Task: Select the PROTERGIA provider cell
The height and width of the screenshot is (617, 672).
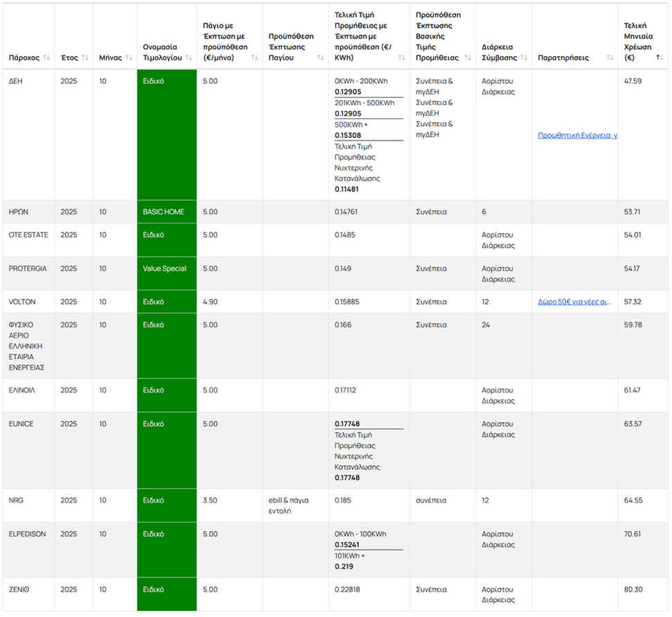Action: [x=28, y=269]
